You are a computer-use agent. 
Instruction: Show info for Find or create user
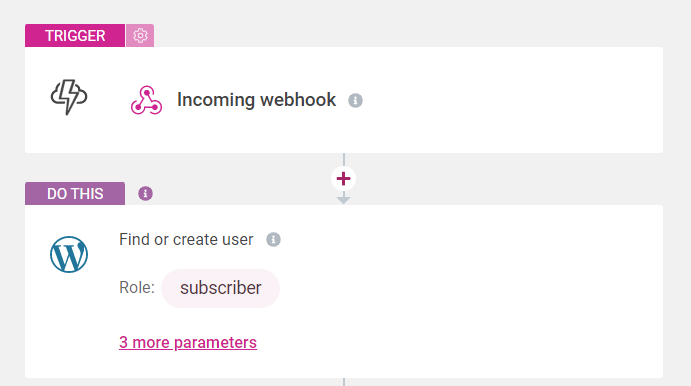point(273,240)
